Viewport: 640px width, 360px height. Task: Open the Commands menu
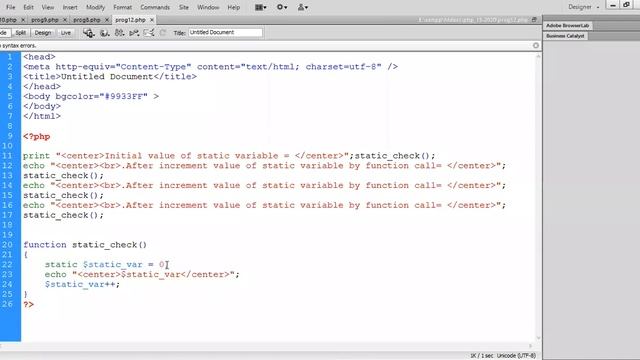[x=155, y=7]
